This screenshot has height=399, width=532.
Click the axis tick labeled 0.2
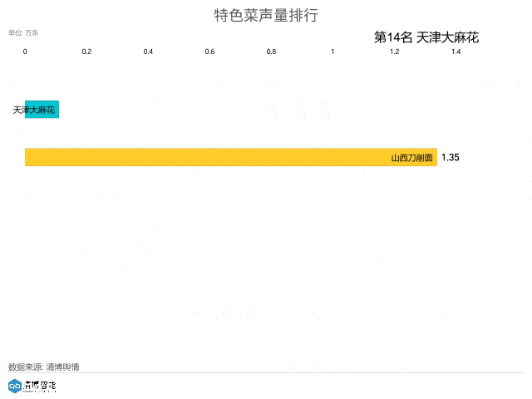86,52
